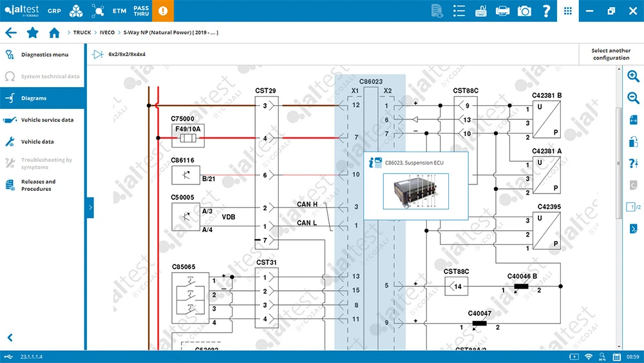Open Troubleshooting by symptoms
The image size is (644, 363).
43,163
